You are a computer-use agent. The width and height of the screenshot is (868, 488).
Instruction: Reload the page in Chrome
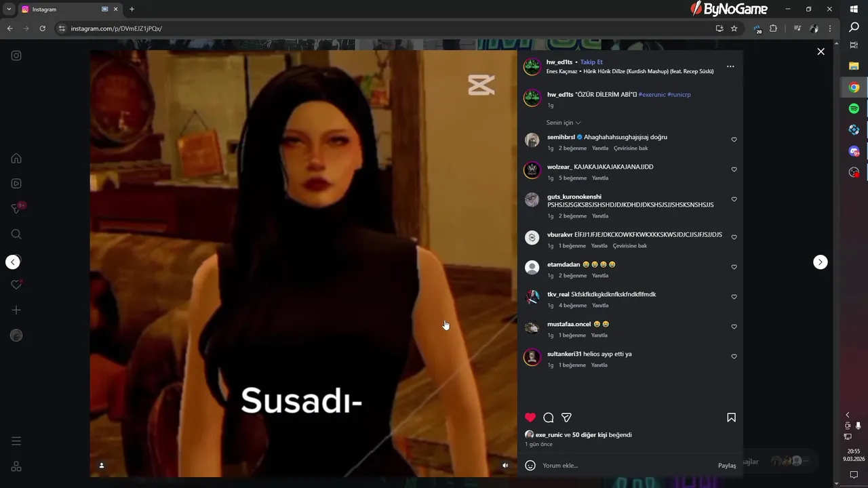(x=42, y=28)
